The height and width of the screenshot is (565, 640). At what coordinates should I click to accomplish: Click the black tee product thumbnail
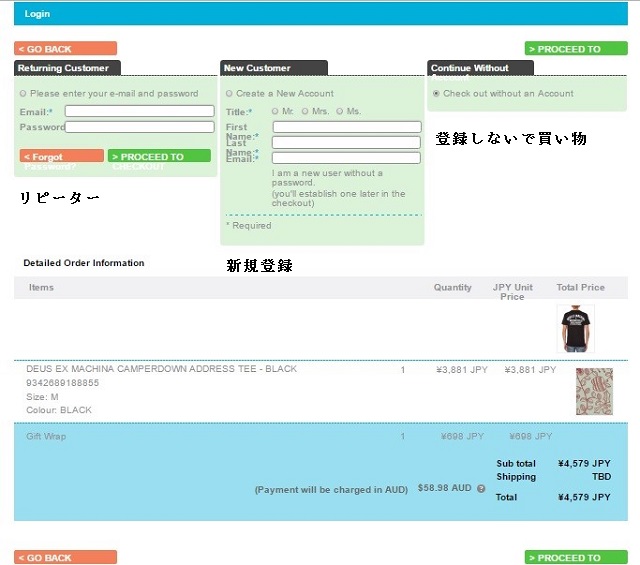point(575,328)
